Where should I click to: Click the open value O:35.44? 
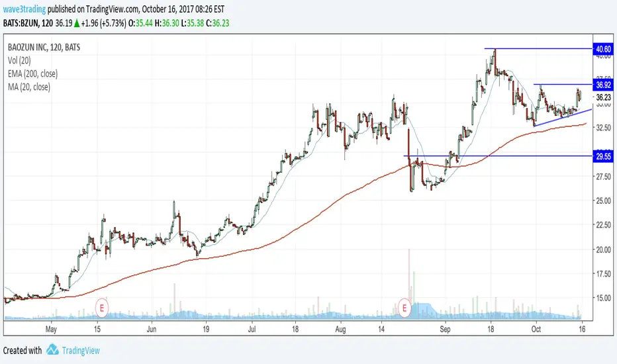click(140, 23)
